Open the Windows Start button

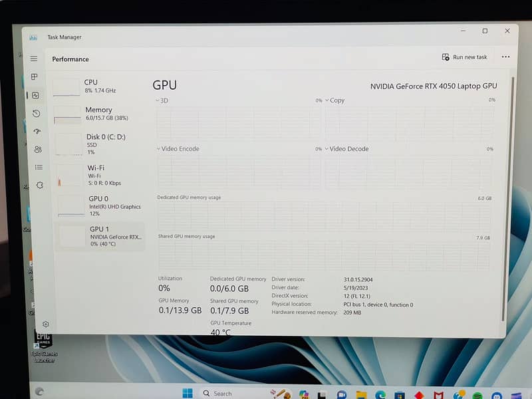(188, 394)
